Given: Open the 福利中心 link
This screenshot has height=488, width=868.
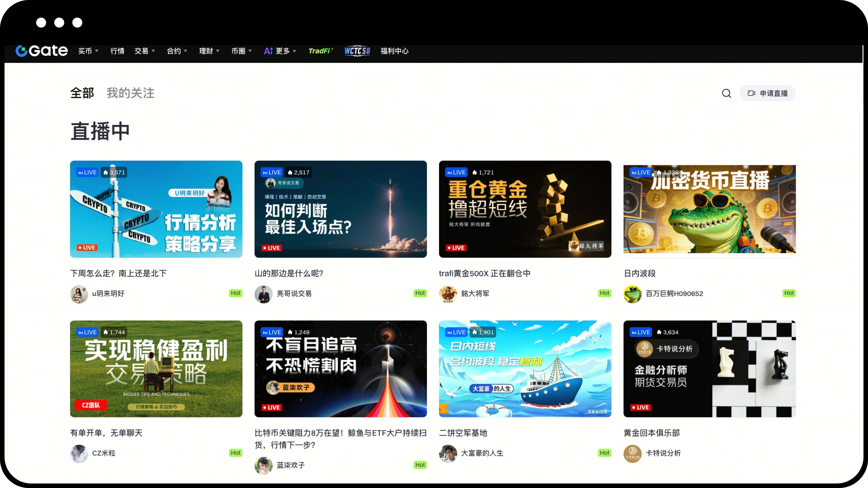Looking at the screenshot, I should 394,51.
